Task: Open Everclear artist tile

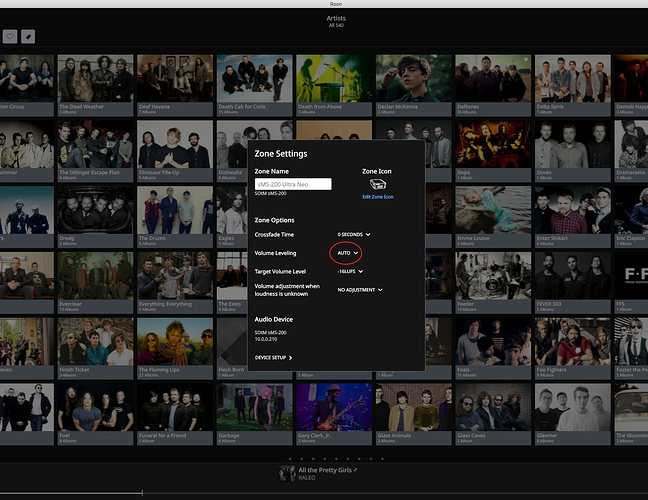Action: (95, 282)
